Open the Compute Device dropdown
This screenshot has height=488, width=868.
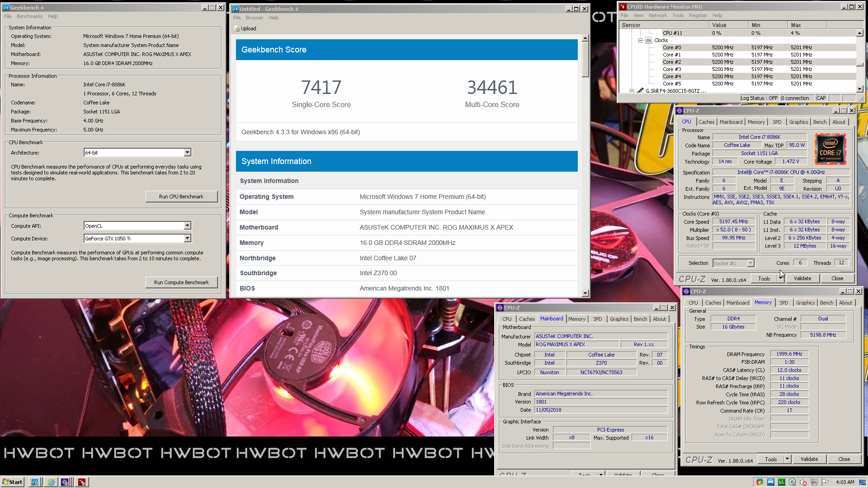(188, 239)
